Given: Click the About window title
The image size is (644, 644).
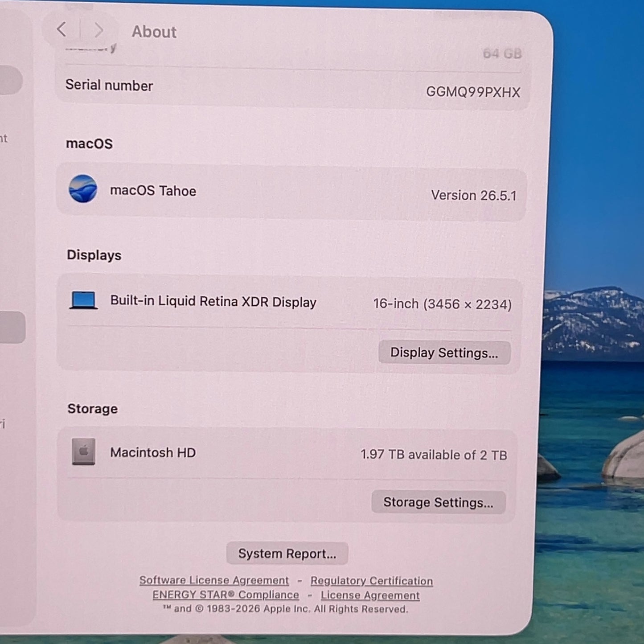Looking at the screenshot, I should click(x=154, y=32).
